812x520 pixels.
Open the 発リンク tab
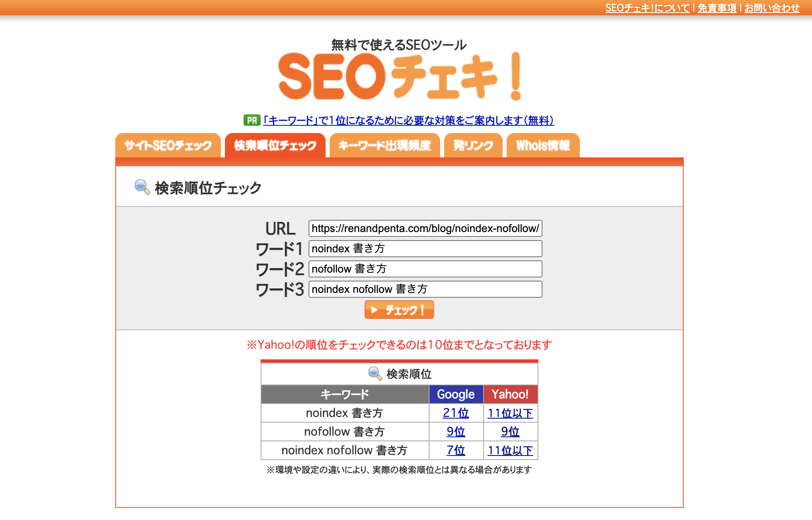point(473,145)
